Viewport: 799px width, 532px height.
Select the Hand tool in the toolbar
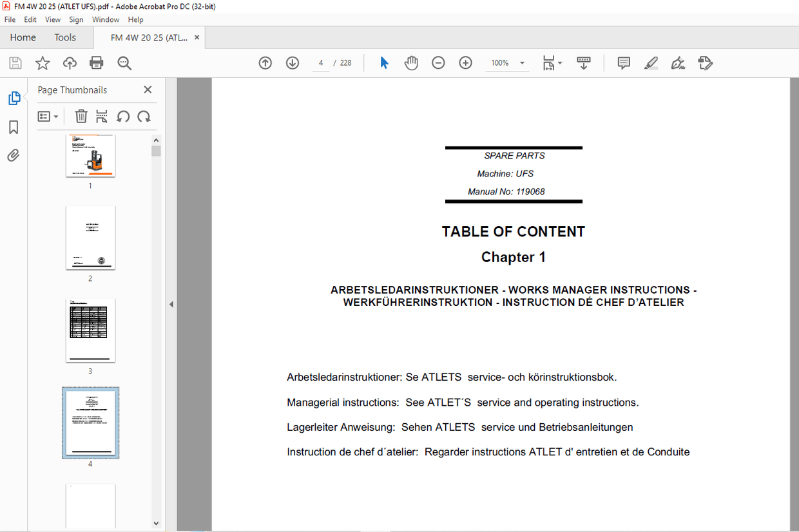tap(411, 62)
